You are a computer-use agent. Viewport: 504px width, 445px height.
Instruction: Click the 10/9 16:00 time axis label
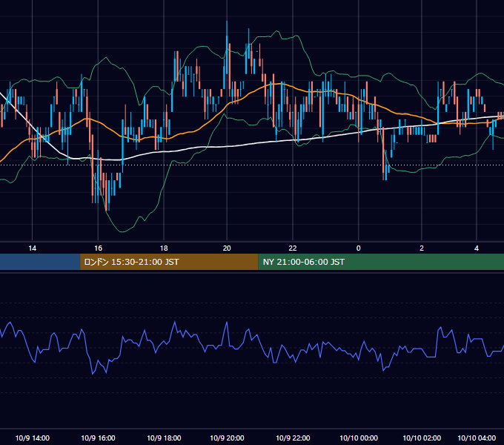pyautogui.click(x=98, y=438)
